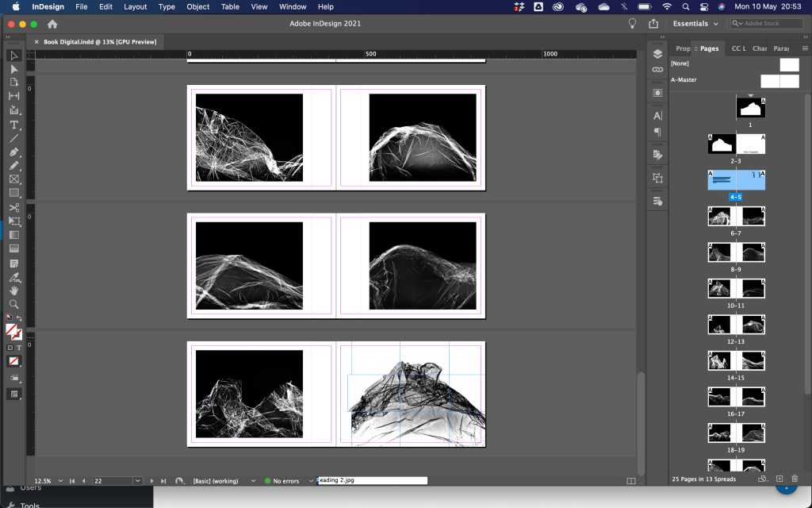Open the zoom level dropdown at 12.5%
This screenshot has height=508, width=812.
[x=59, y=481]
